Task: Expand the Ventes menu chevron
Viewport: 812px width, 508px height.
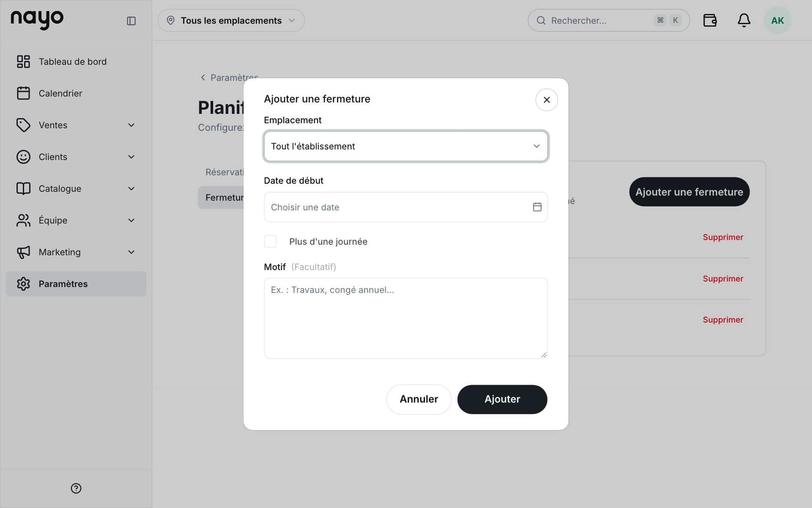Action: pos(131,125)
